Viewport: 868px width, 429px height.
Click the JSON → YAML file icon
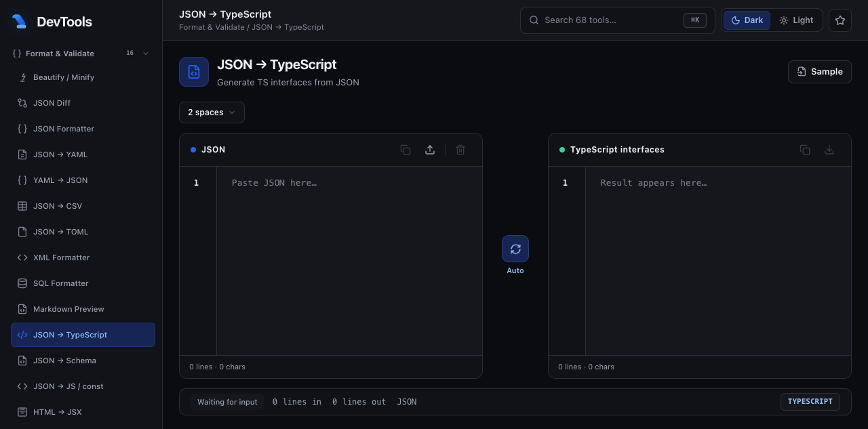[22, 155]
